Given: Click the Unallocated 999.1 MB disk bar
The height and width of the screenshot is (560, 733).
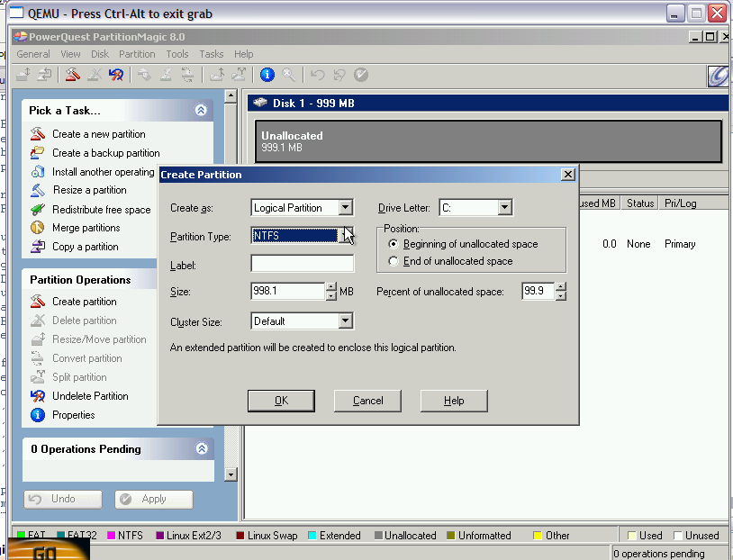Looking at the screenshot, I should coord(488,141).
